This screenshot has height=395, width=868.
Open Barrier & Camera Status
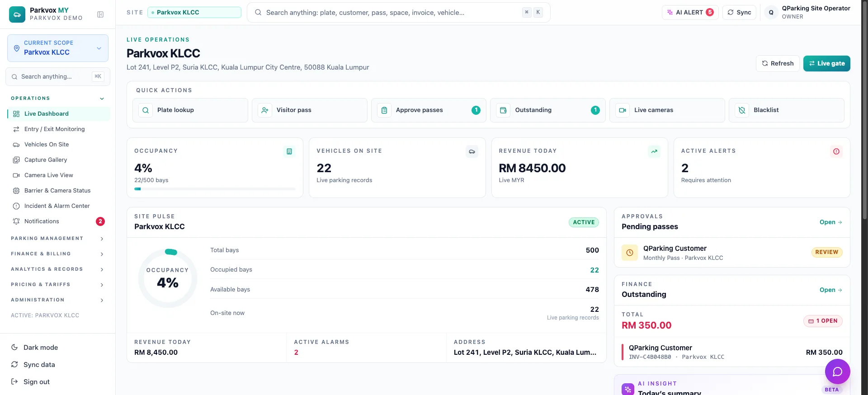pos(59,191)
